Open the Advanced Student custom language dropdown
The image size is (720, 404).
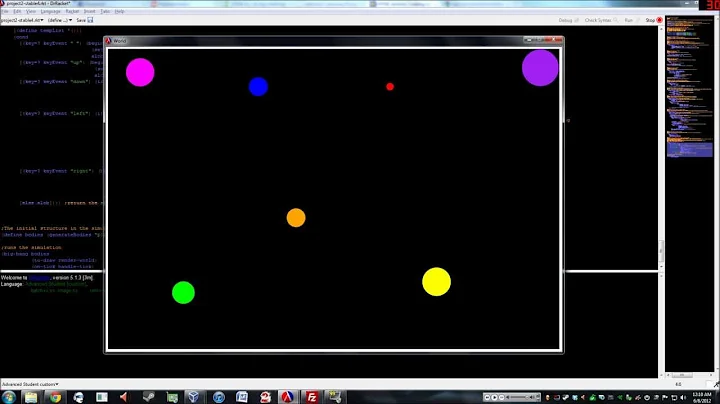[x=30, y=384]
